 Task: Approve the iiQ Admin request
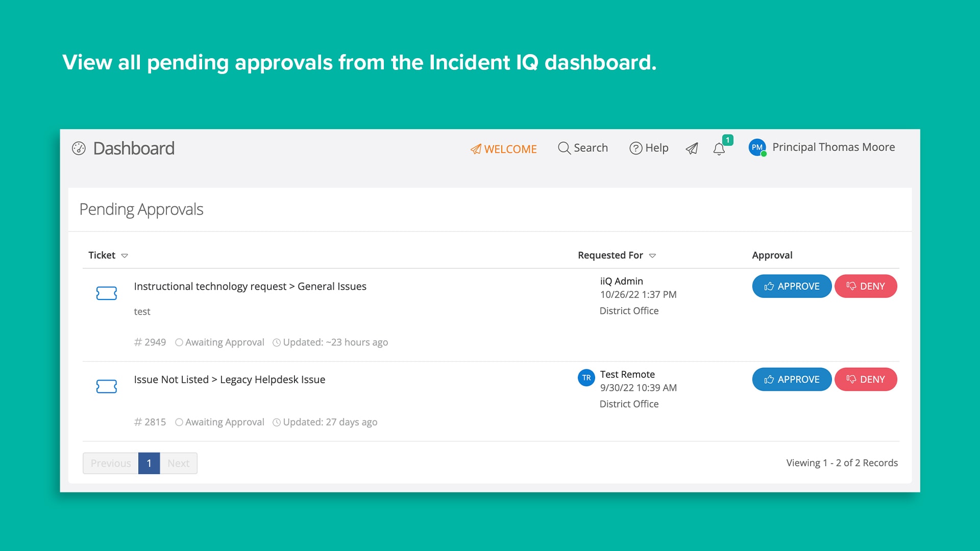[792, 286]
